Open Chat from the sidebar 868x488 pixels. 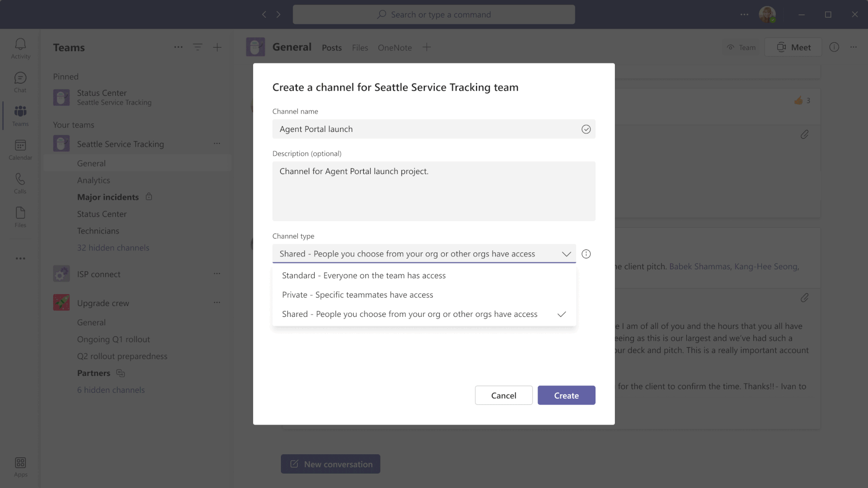[20, 82]
